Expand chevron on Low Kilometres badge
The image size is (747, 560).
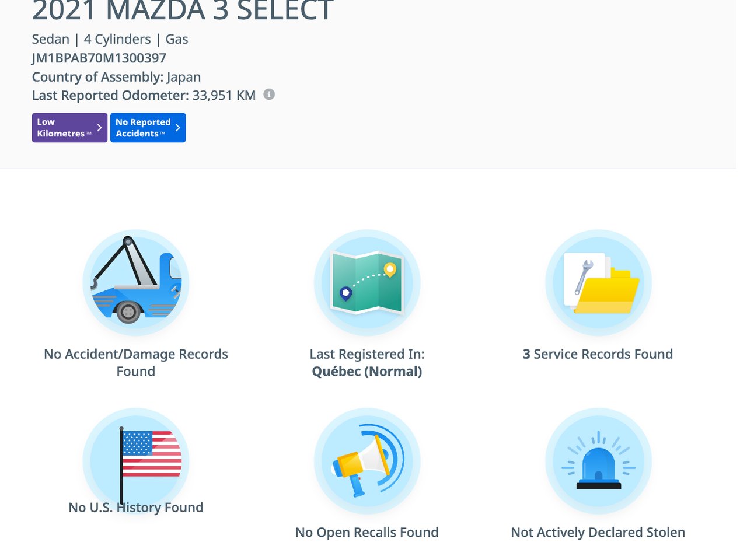point(99,127)
